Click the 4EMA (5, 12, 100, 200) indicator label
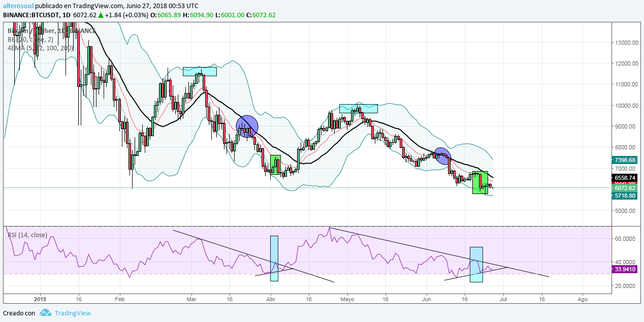Screen dimensions: 644x322 click(x=41, y=48)
